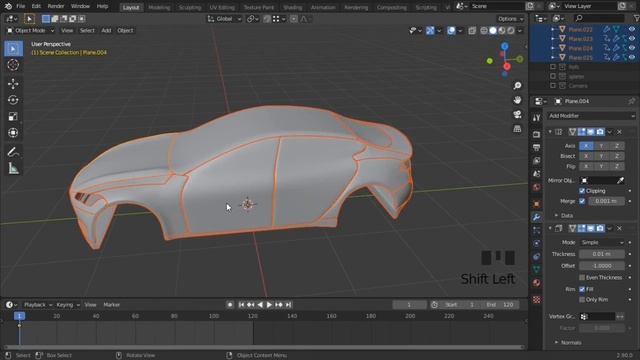Jump to timeline start frame

pyautogui.click(x=241, y=305)
